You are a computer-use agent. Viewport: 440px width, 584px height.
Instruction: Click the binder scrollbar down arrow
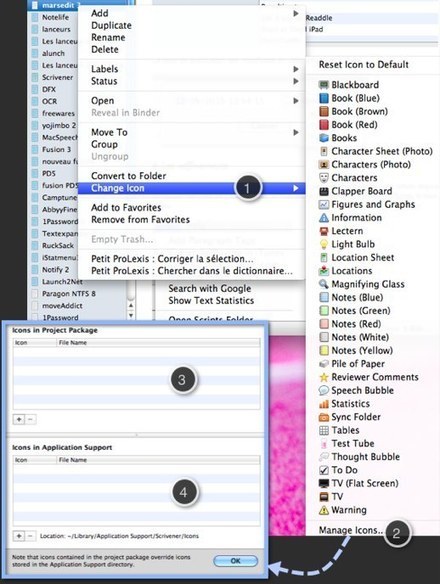131,315
